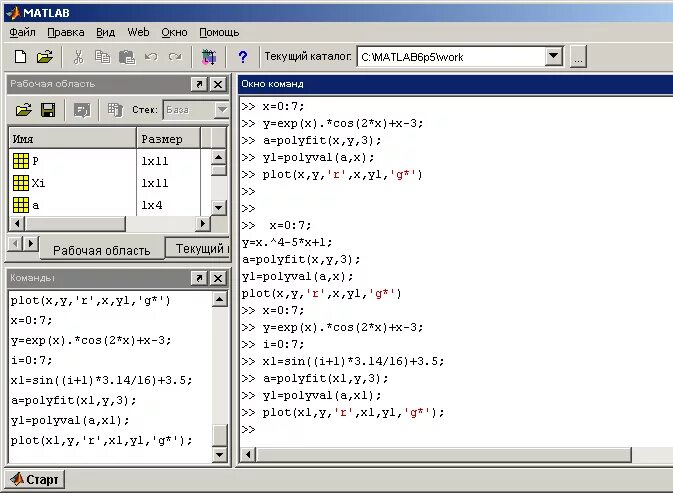Click the Cut scissors icon

click(x=78, y=56)
